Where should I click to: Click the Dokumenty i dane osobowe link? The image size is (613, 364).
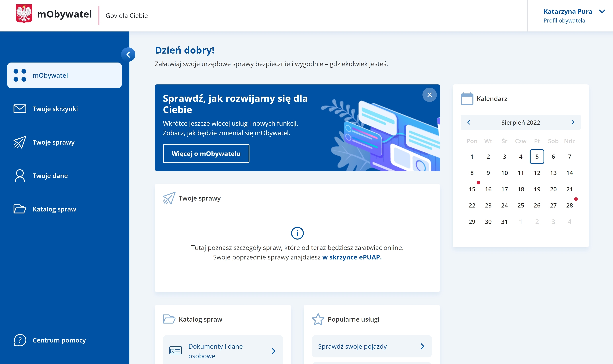216,351
